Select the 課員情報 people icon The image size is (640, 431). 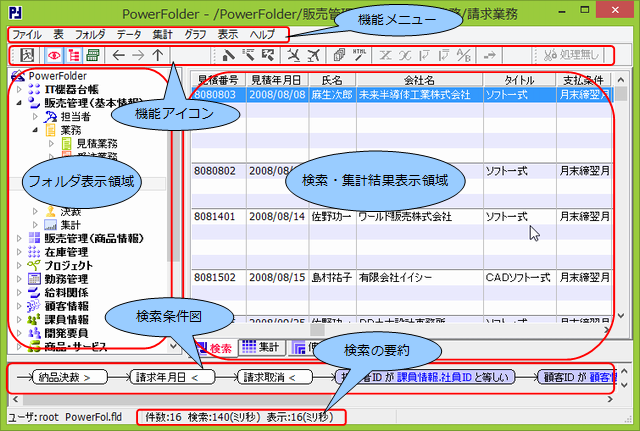34,319
